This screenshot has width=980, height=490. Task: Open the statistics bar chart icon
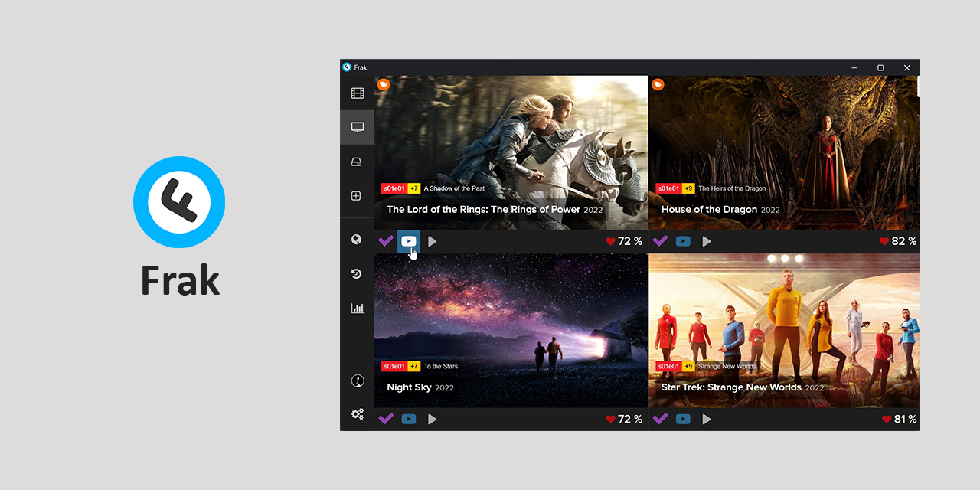point(358,308)
